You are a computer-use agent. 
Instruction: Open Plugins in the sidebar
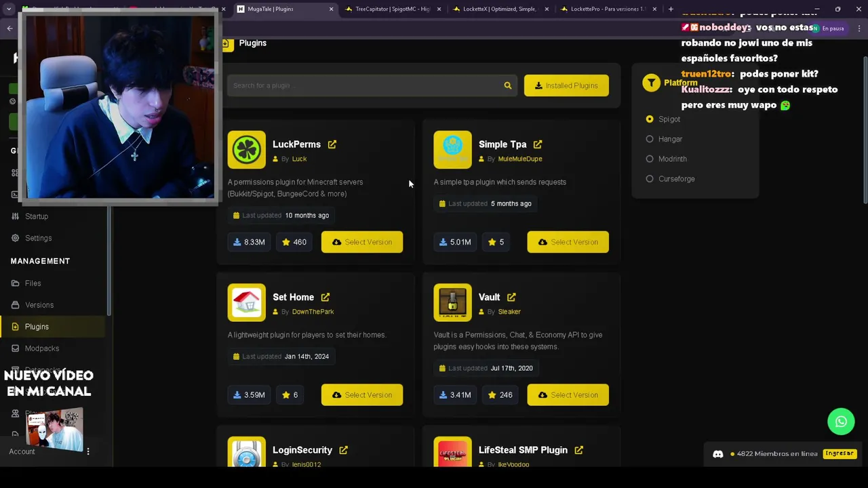tap(53, 327)
